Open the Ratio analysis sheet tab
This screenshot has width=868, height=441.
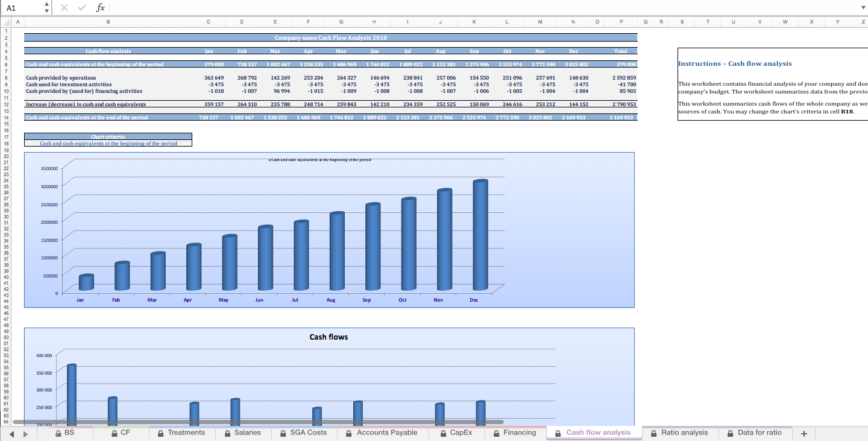coord(679,433)
